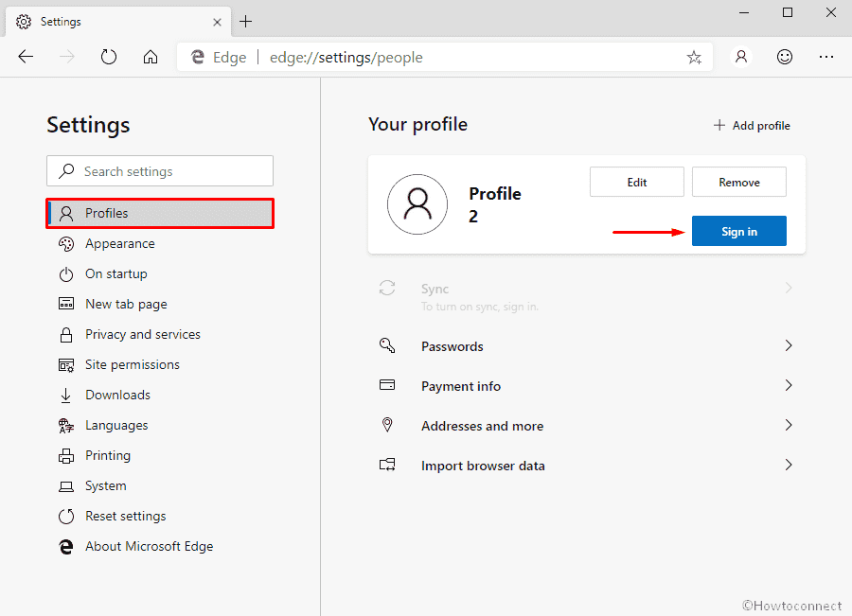This screenshot has width=852, height=616.
Task: Open the profile avatar icon in the toolbar
Action: (x=741, y=57)
